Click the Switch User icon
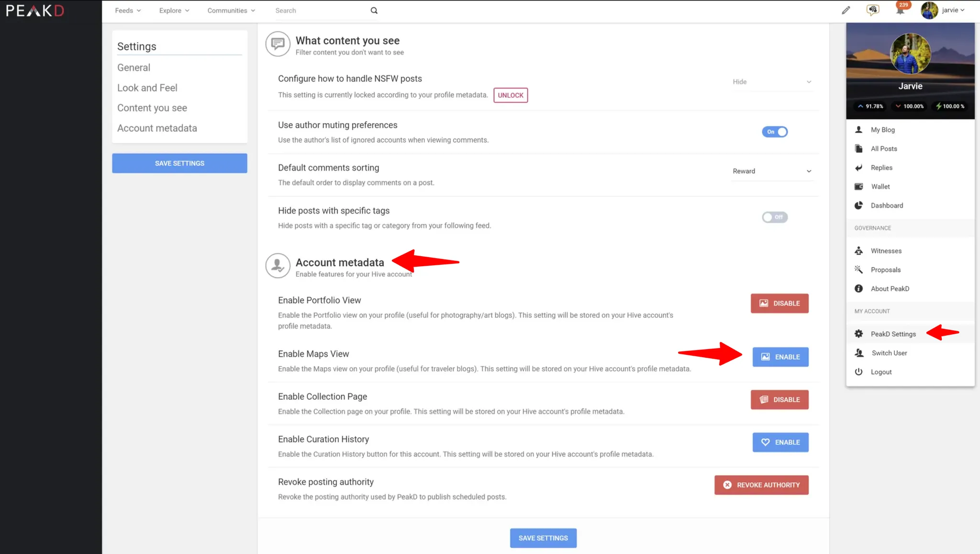980x554 pixels. pyautogui.click(x=859, y=353)
